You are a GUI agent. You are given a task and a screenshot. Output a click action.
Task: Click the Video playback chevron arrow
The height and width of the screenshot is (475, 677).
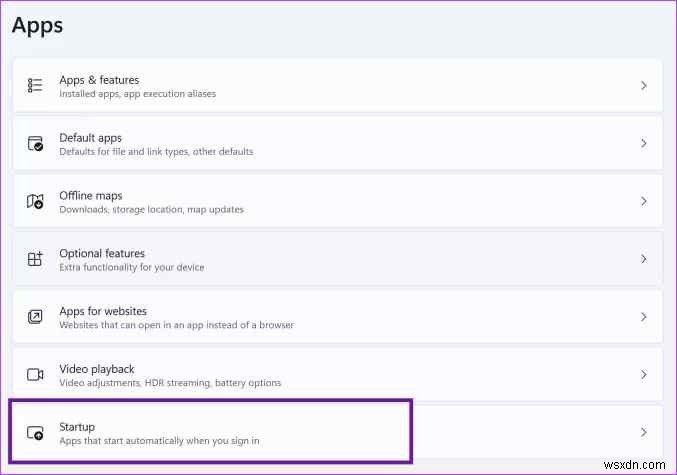click(644, 374)
